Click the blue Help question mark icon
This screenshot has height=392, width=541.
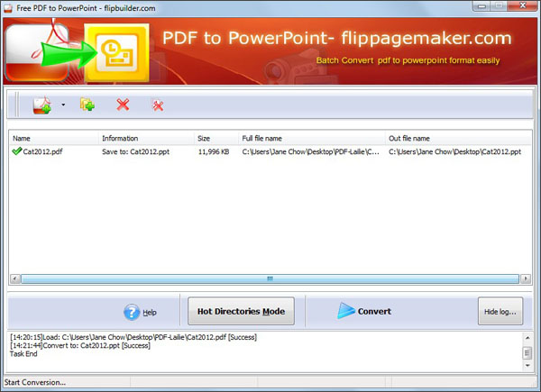tap(132, 312)
